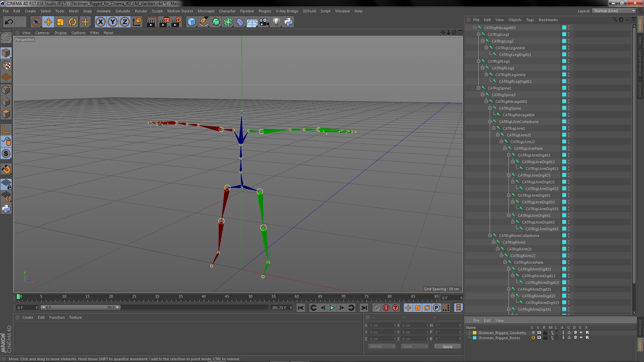The height and width of the screenshot is (362, 644).
Task: Open material manager Texture menu
Action: [75, 317]
